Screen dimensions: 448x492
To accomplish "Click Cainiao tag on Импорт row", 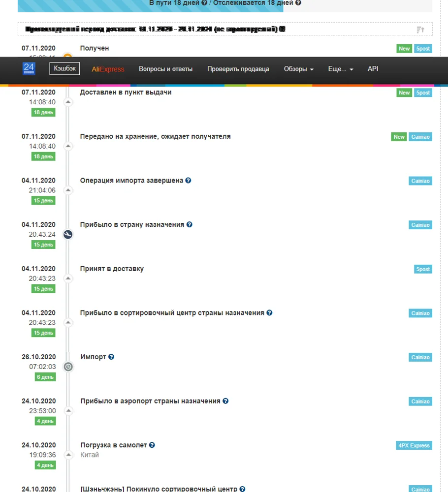I will coord(420,357).
